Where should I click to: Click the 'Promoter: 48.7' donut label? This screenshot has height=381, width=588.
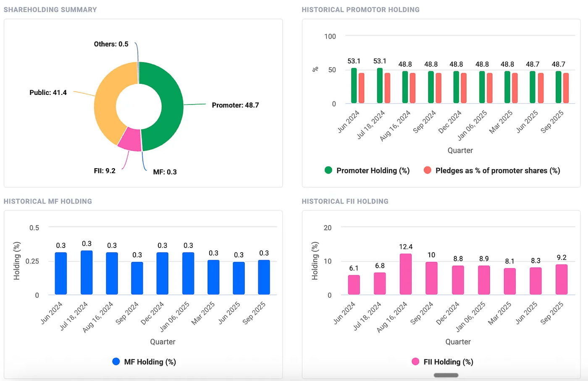(235, 105)
